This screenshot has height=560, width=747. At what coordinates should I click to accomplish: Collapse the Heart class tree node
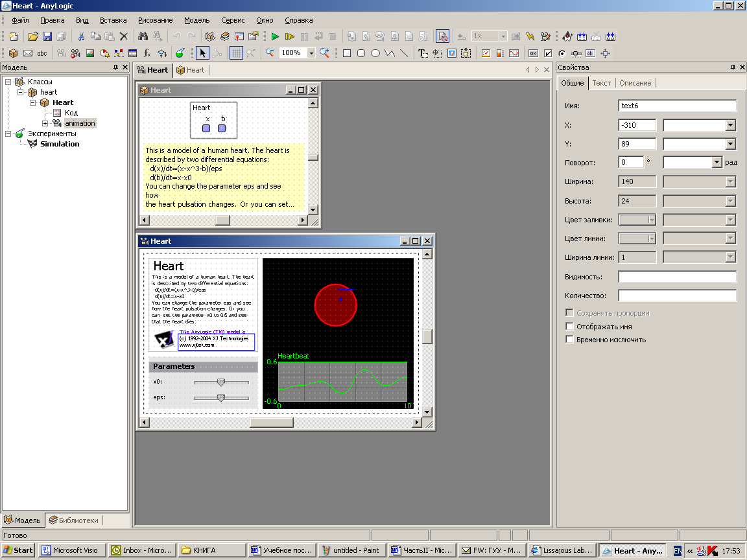point(33,102)
